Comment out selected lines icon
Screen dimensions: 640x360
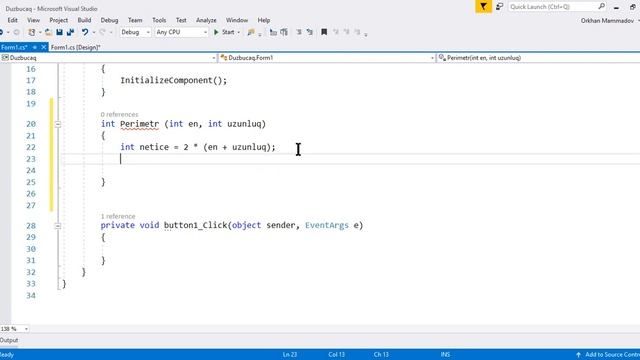click(299, 32)
